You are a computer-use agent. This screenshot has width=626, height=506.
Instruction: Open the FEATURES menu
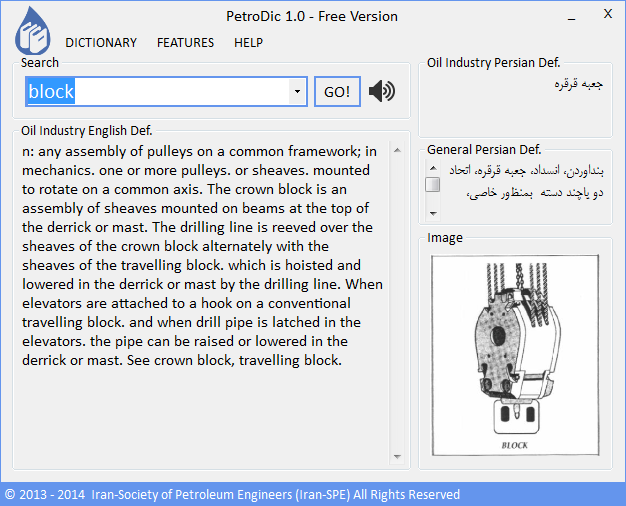tap(185, 43)
